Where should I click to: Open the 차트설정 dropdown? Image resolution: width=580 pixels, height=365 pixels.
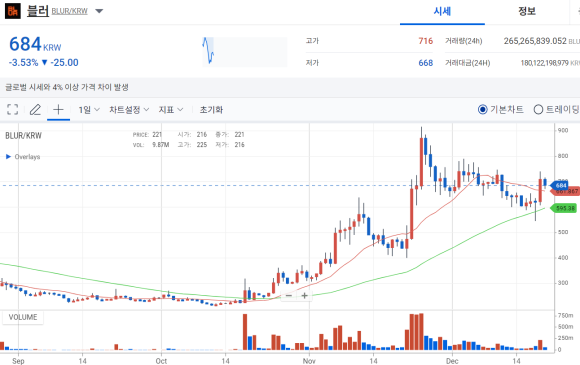tap(129, 109)
